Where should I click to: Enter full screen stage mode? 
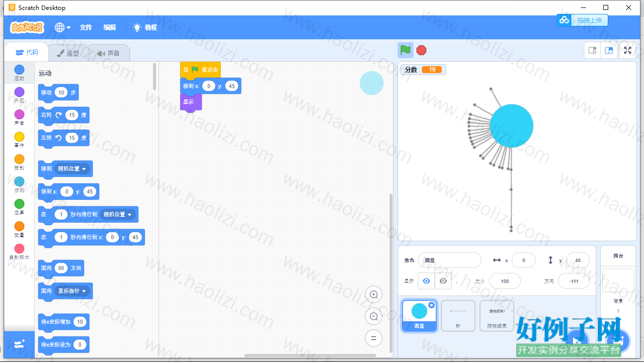tap(628, 50)
